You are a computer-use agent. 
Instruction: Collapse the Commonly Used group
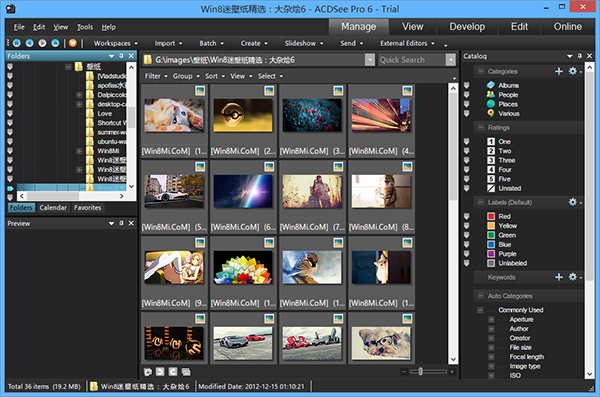click(x=480, y=310)
